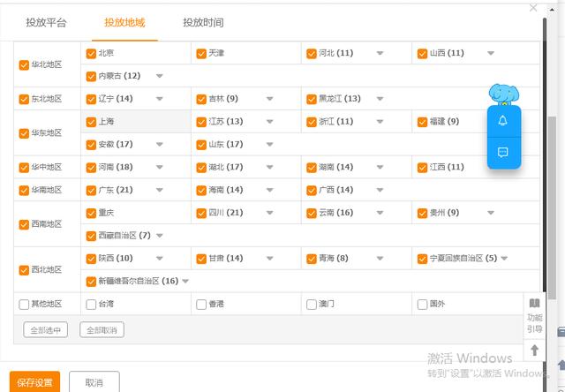Close the dialog with the X icon

pyautogui.click(x=533, y=8)
